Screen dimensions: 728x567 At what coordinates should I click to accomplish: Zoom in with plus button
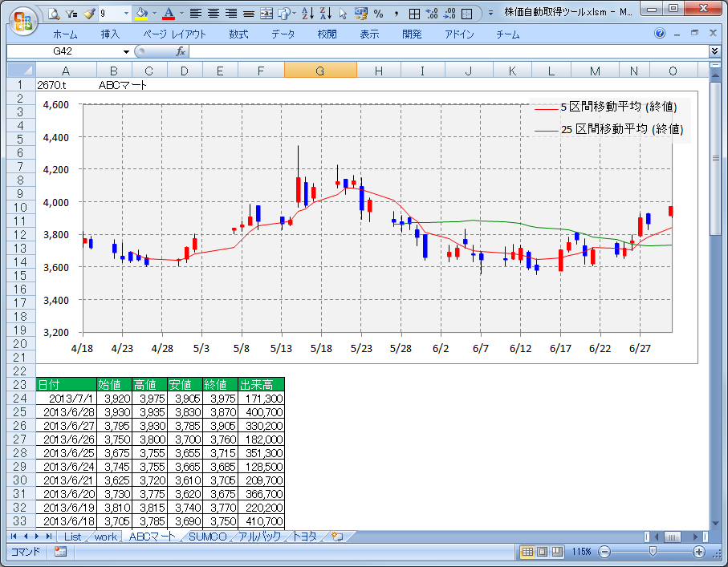699,552
